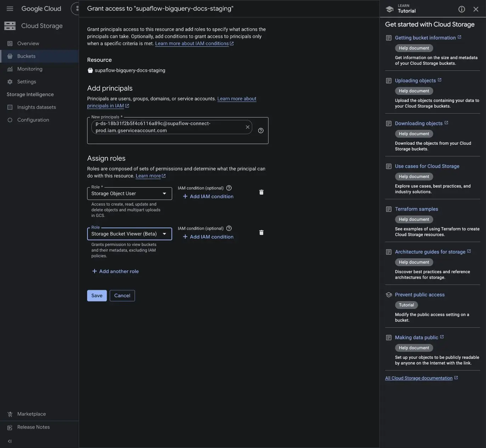Image resolution: width=486 pixels, height=448 pixels.
Task: Click the Insights datasets icon
Action: pos(10,107)
